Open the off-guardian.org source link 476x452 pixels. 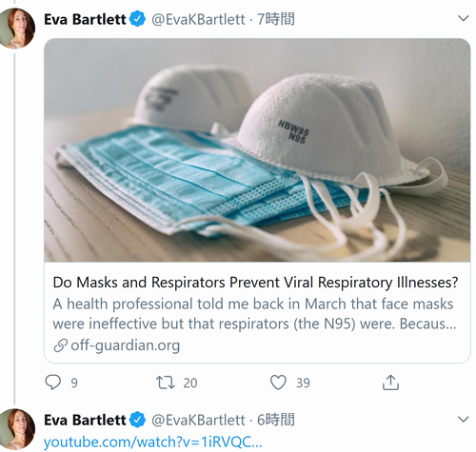126,345
